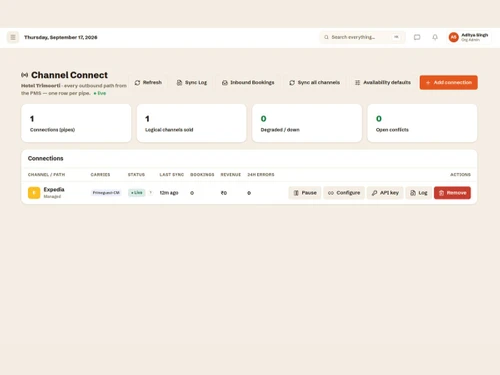Click the Channel Connect broadcast icon
This screenshot has width=500, height=375.
point(24,75)
